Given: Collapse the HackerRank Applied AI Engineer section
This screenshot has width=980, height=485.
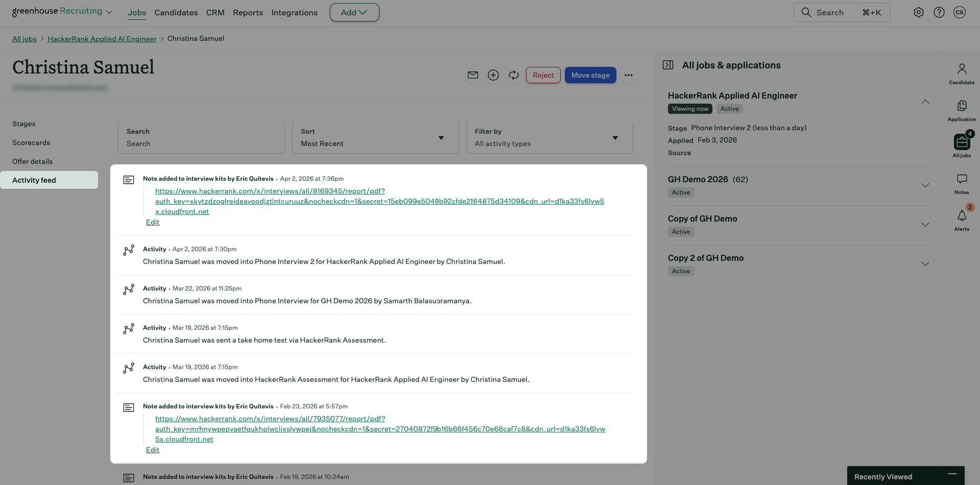Looking at the screenshot, I should point(925,102).
